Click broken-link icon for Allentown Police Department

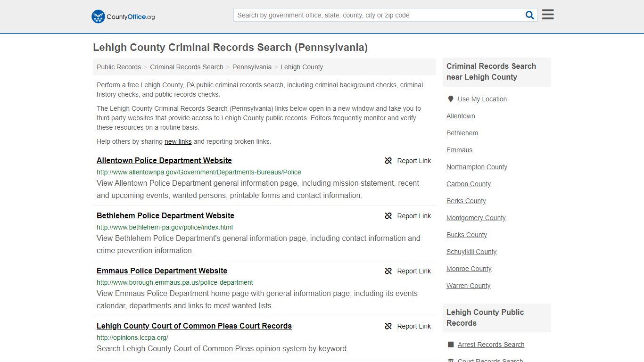coord(388,161)
